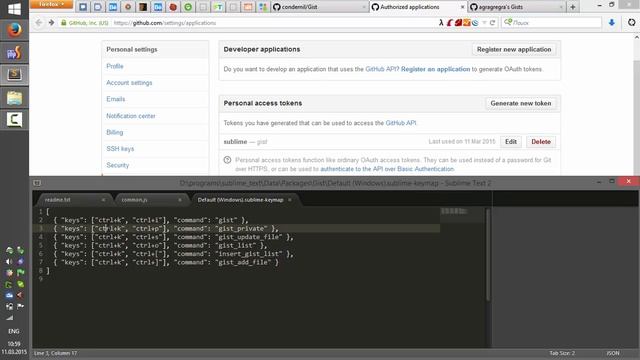Image resolution: width=640 pixels, height=360 pixels.
Task: Open SSH keys settings page
Action: point(120,149)
